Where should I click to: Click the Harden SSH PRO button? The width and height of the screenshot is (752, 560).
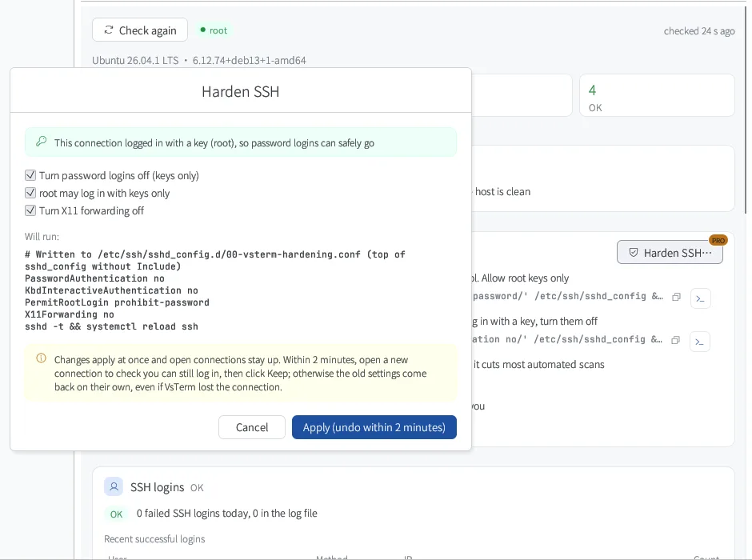click(x=670, y=253)
